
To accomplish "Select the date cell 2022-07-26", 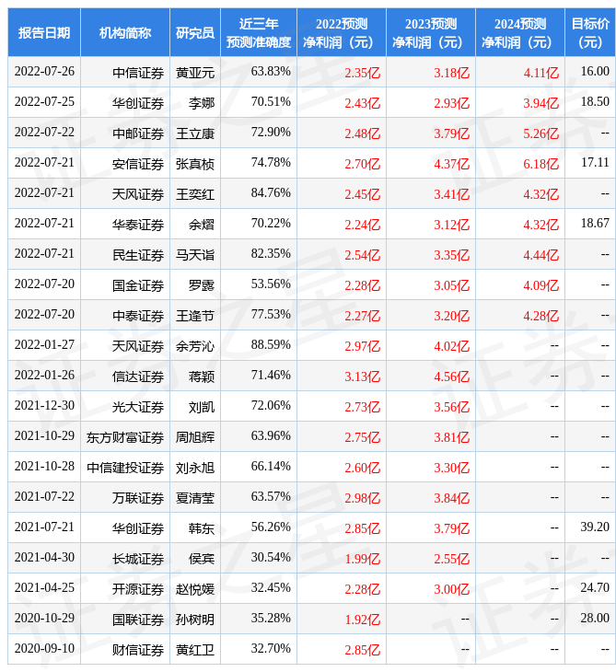I will pyautogui.click(x=44, y=71).
